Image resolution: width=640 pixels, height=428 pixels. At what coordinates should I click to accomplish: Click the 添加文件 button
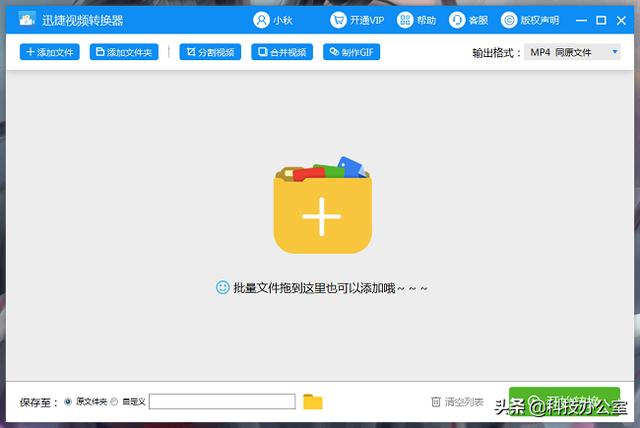[x=49, y=52]
